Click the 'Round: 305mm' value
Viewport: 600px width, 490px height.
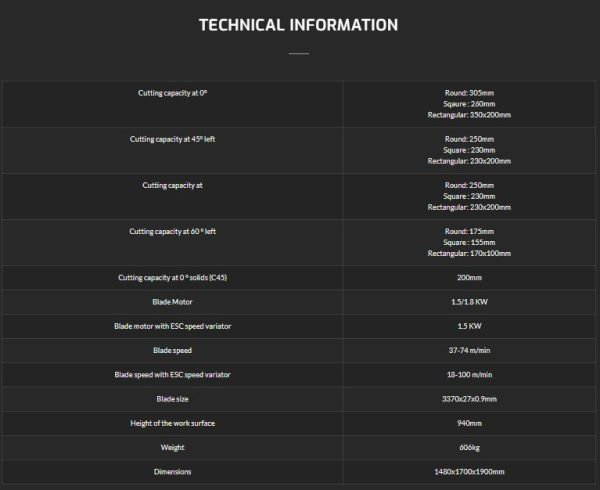click(469, 93)
